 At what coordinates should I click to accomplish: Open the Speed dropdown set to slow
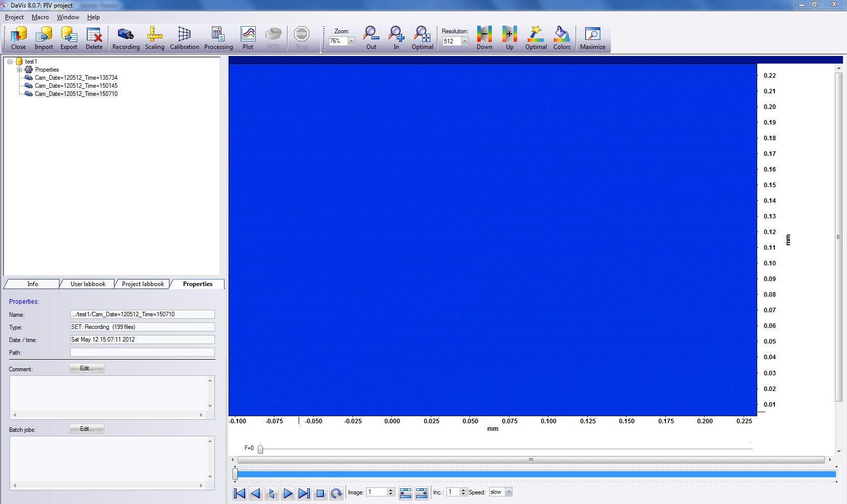[x=509, y=492]
